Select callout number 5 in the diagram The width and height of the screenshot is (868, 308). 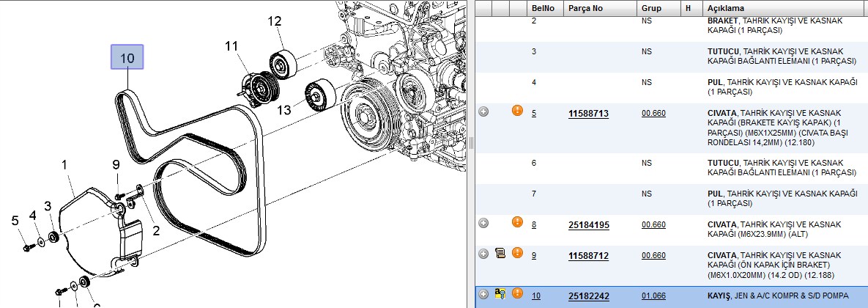pos(15,221)
